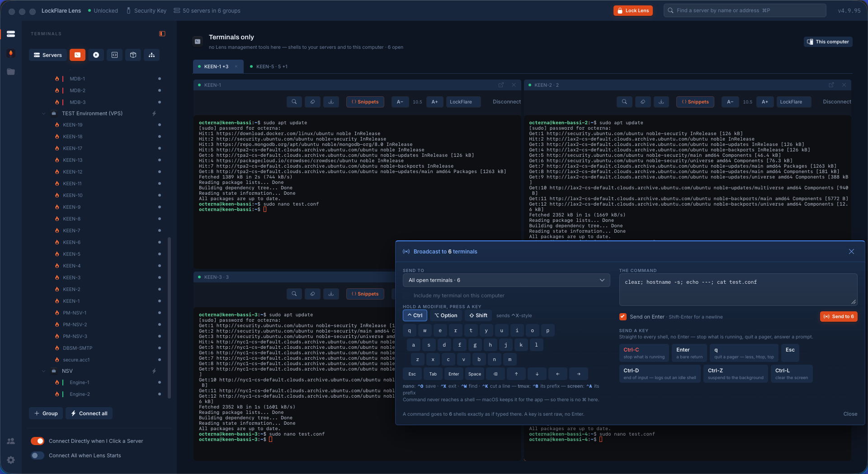Check Include my terminal on this computer
The height and width of the screenshot is (474, 868).
406,296
